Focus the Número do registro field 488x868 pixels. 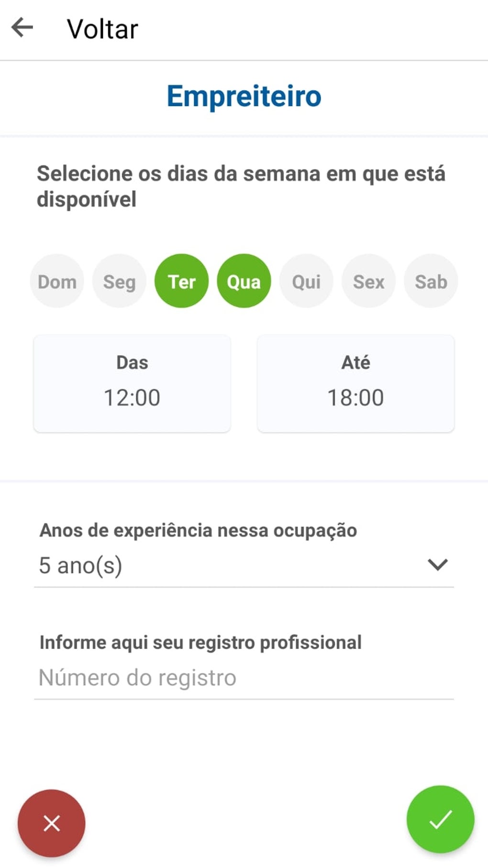click(243, 678)
